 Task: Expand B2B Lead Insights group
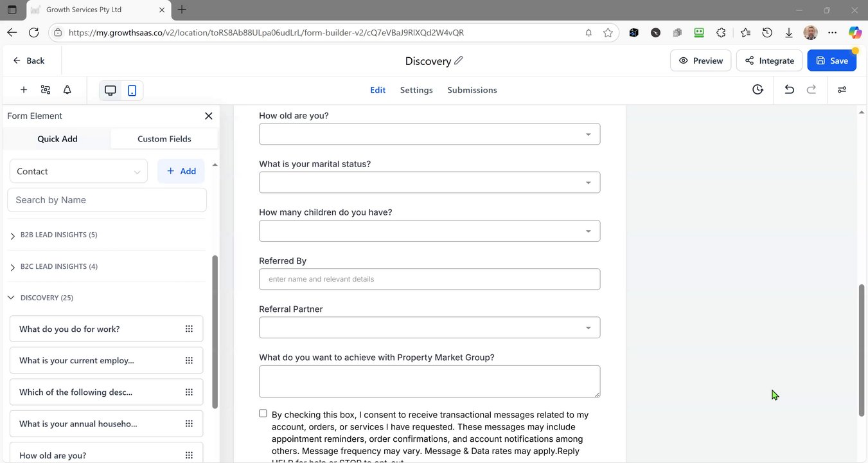coord(13,235)
